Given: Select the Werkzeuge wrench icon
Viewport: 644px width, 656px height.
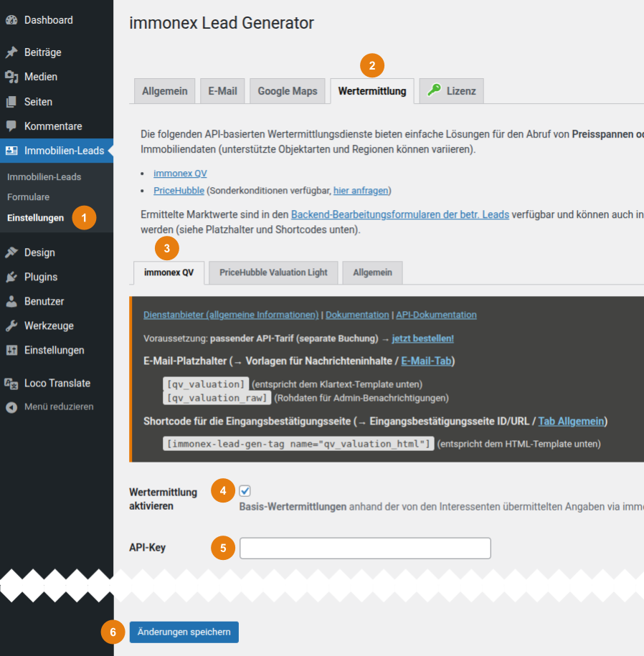Looking at the screenshot, I should 11,325.
